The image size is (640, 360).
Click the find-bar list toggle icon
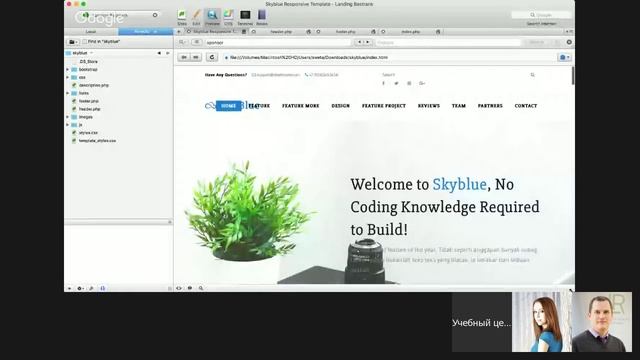(196, 42)
